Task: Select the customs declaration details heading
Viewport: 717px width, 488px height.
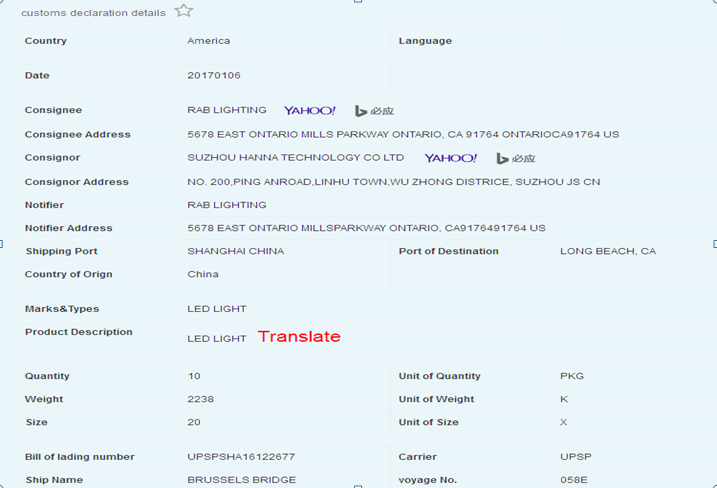Action: (93, 13)
